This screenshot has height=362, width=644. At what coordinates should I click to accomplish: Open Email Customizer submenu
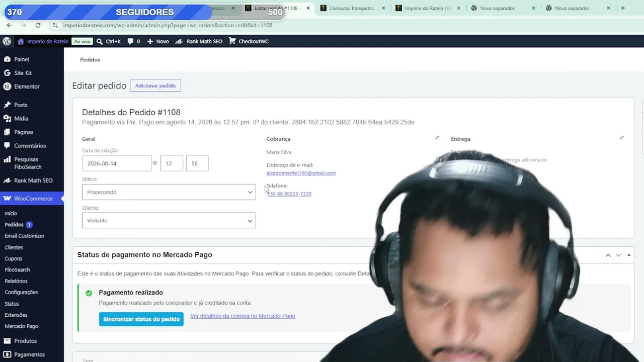click(x=25, y=236)
